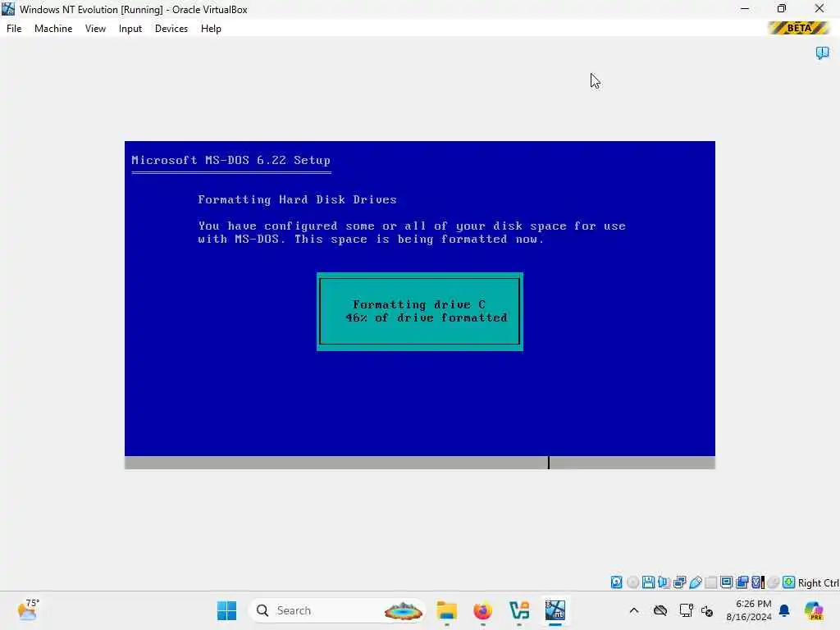840x630 pixels.
Task: Click the network tray icon
Action: [x=686, y=610]
